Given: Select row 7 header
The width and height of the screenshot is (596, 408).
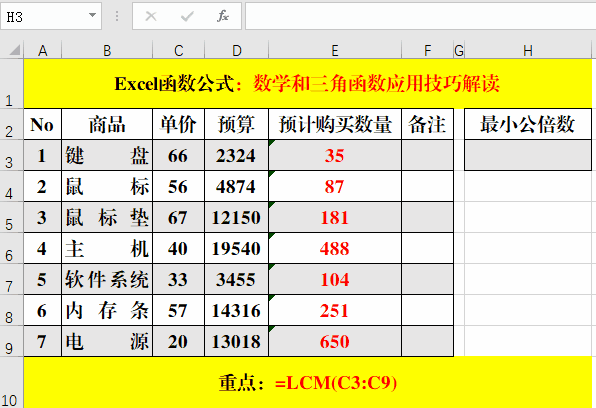Looking at the screenshot, I should click(11, 279).
